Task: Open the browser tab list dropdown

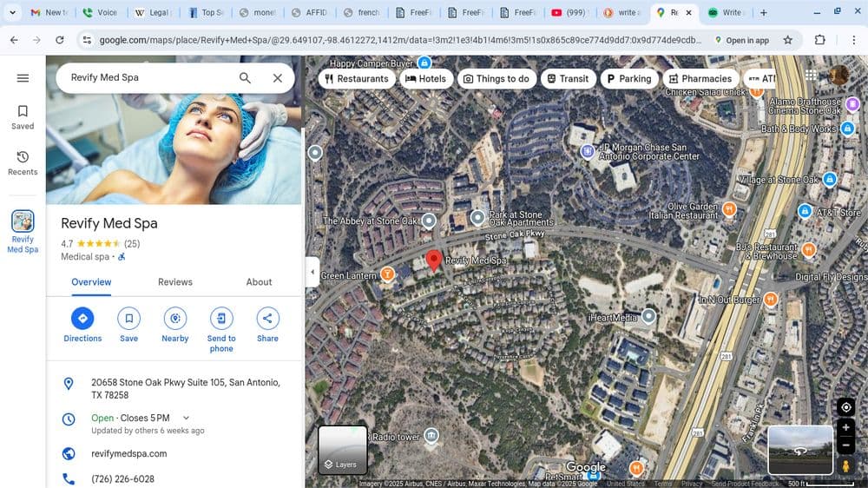Action: pyautogui.click(x=12, y=13)
